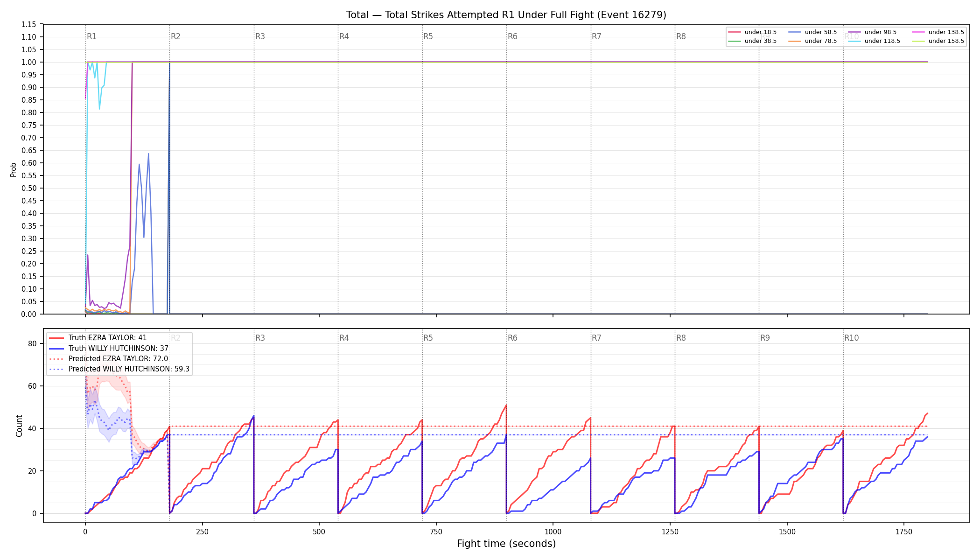The height and width of the screenshot is (560, 980).
Task: Click the R6 round label in the Prob chart
Action: click(x=512, y=36)
